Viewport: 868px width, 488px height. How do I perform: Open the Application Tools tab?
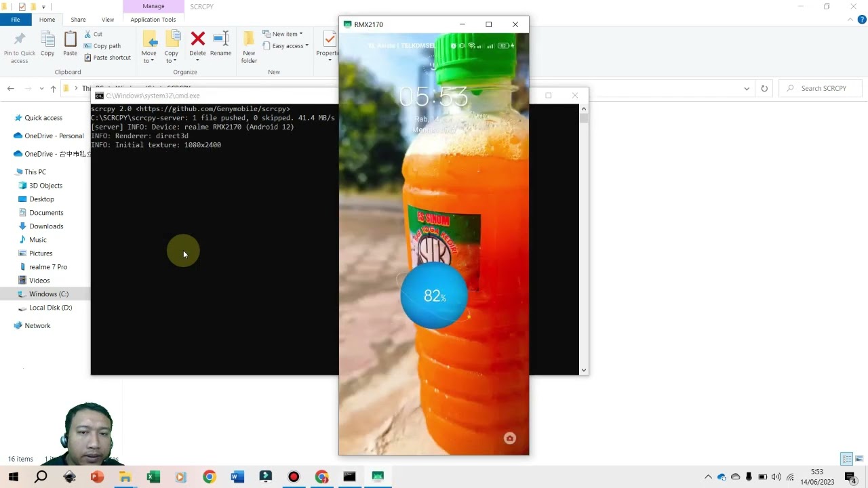[x=153, y=20]
